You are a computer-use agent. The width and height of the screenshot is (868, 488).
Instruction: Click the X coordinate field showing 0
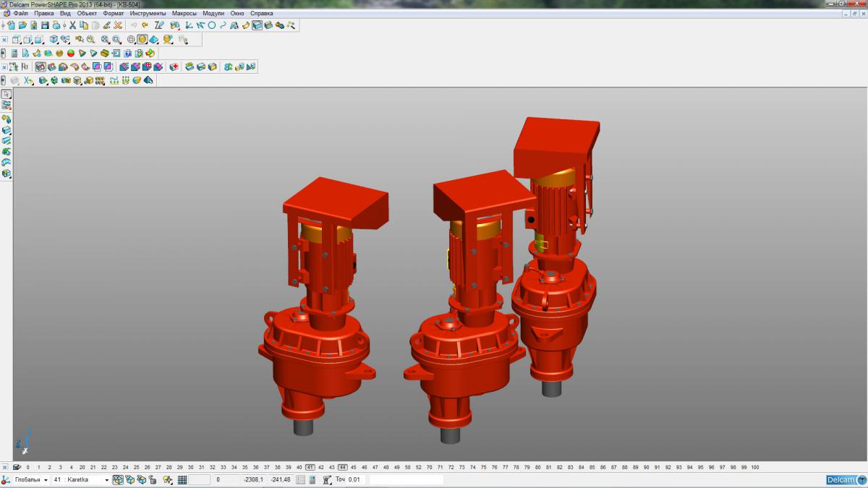[x=226, y=479]
